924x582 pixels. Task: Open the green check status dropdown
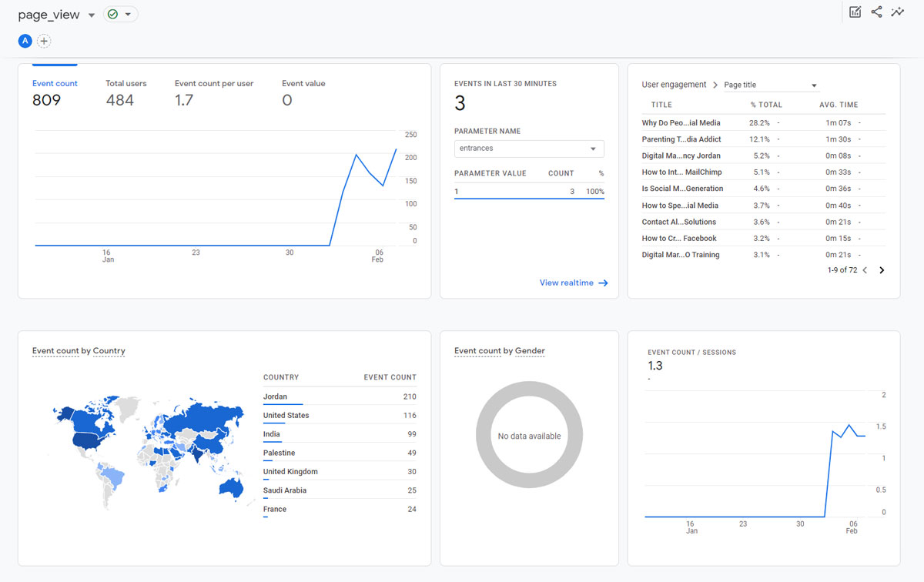pyautogui.click(x=120, y=15)
